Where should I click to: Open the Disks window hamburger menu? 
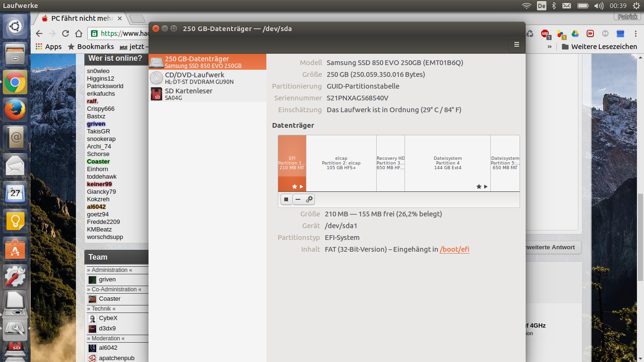pyautogui.click(x=516, y=44)
